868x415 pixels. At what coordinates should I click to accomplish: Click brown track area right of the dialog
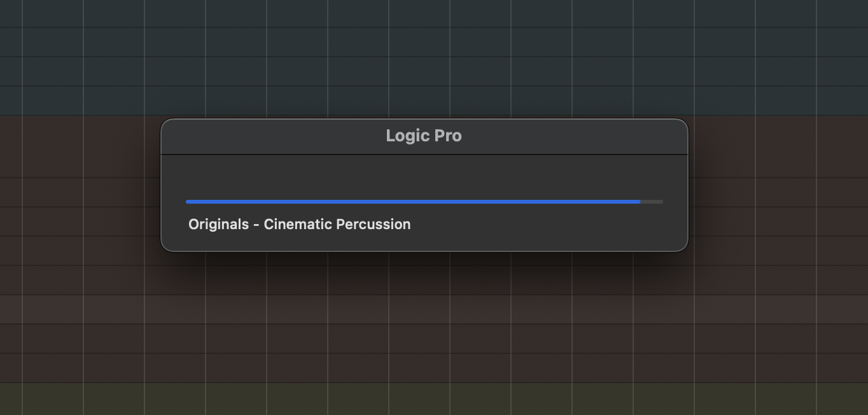[776, 191]
